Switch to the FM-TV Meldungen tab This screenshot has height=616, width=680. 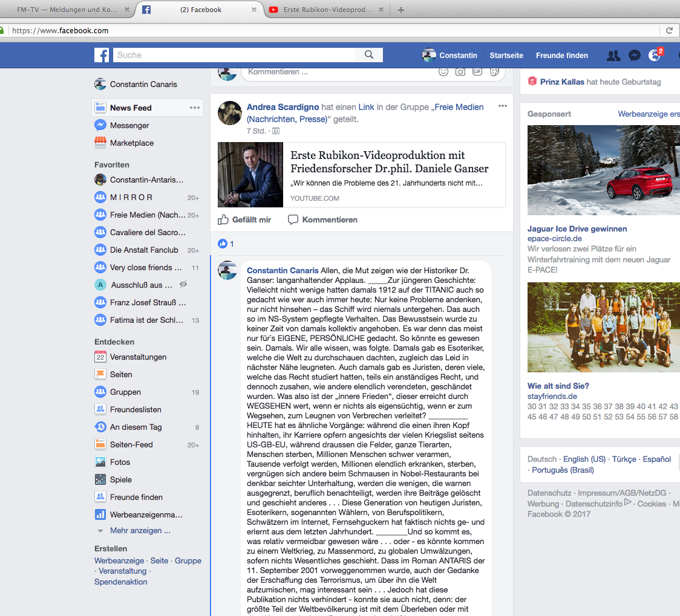point(67,10)
